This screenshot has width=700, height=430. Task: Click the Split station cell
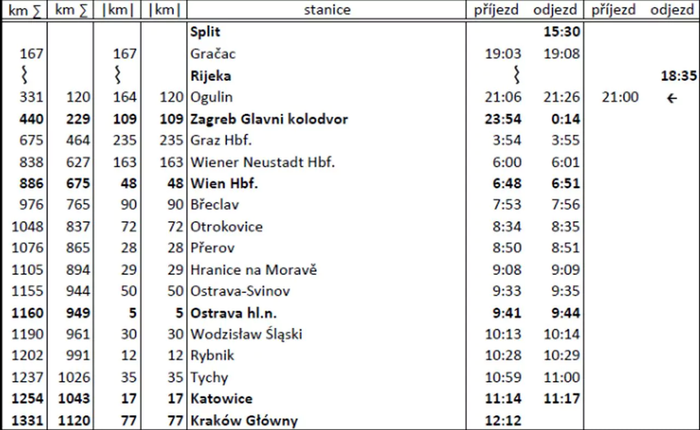tap(205, 32)
